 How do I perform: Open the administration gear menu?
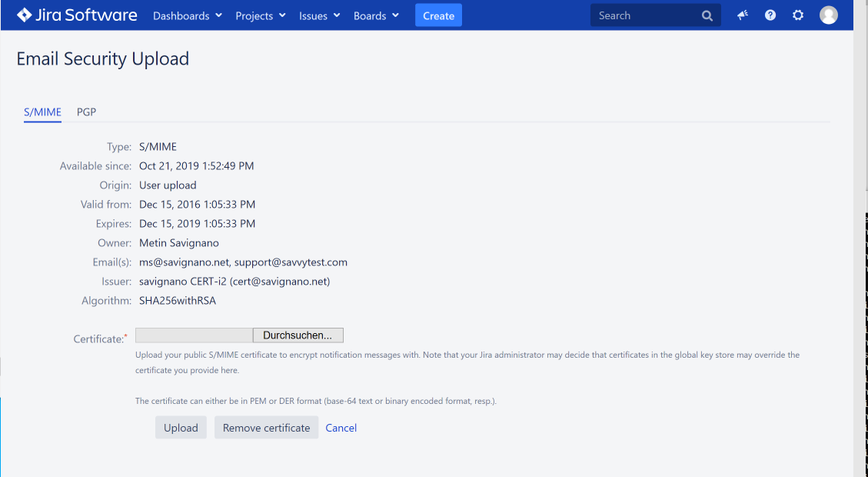tap(798, 15)
